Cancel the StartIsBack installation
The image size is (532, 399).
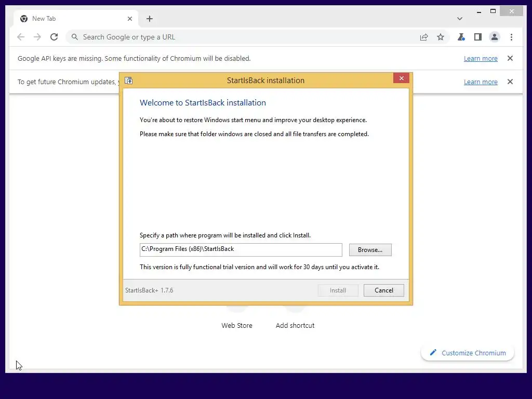coord(384,290)
